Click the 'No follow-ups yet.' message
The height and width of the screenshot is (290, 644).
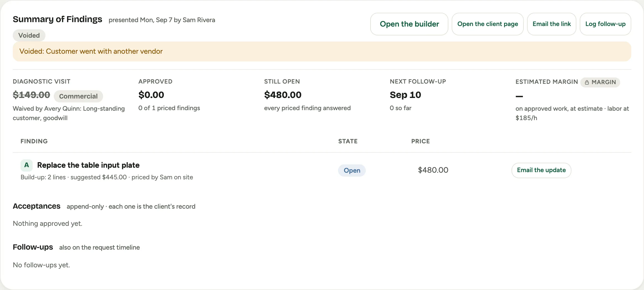41,265
